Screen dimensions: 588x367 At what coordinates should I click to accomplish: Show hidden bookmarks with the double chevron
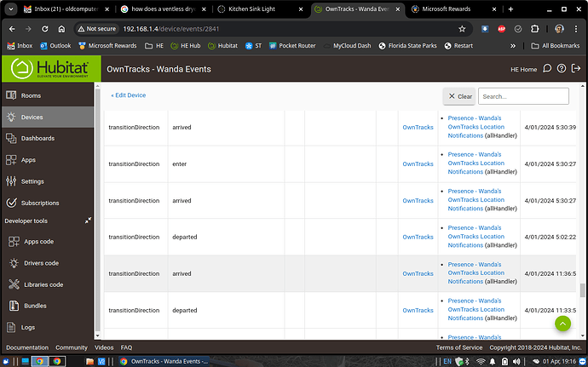coord(513,46)
